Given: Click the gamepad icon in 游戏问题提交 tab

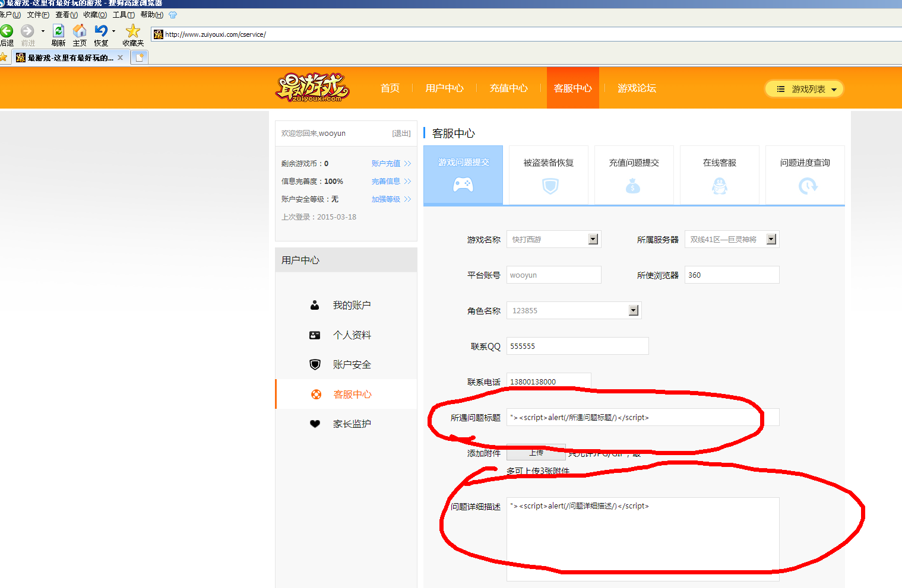Looking at the screenshot, I should tap(463, 185).
